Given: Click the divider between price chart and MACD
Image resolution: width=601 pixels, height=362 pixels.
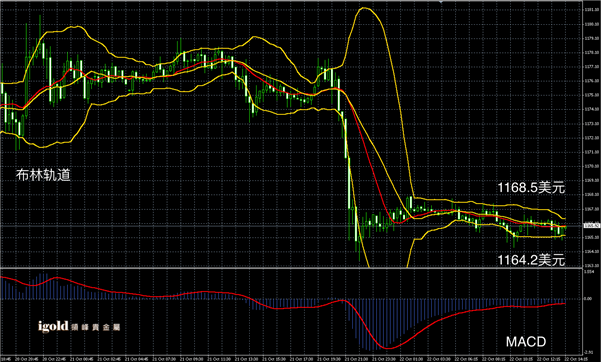Looking at the screenshot, I should pyautogui.click(x=291, y=268).
